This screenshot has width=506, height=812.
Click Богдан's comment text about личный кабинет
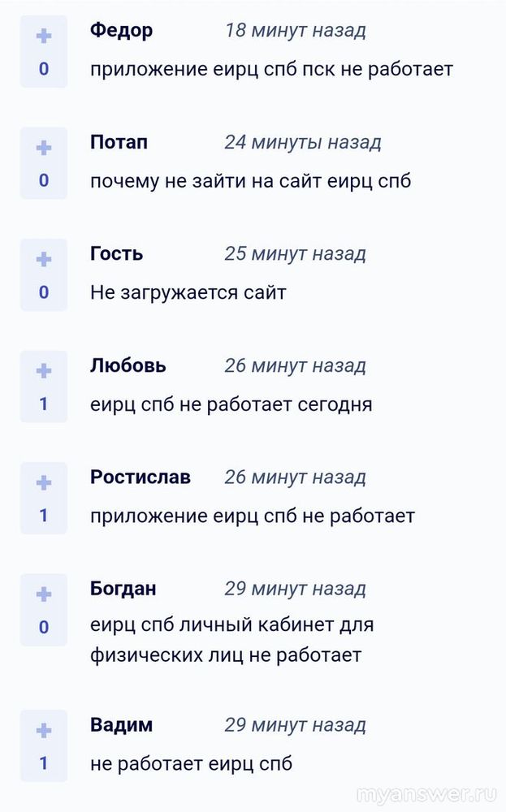click(x=231, y=640)
